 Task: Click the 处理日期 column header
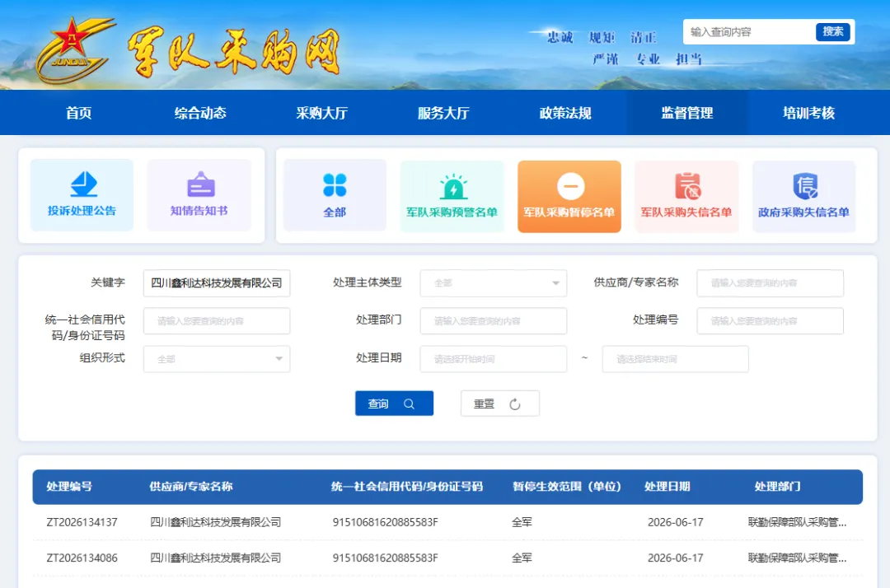click(x=667, y=487)
